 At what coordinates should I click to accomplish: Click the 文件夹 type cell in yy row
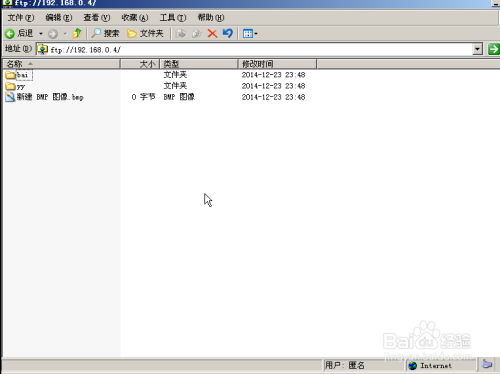(175, 86)
